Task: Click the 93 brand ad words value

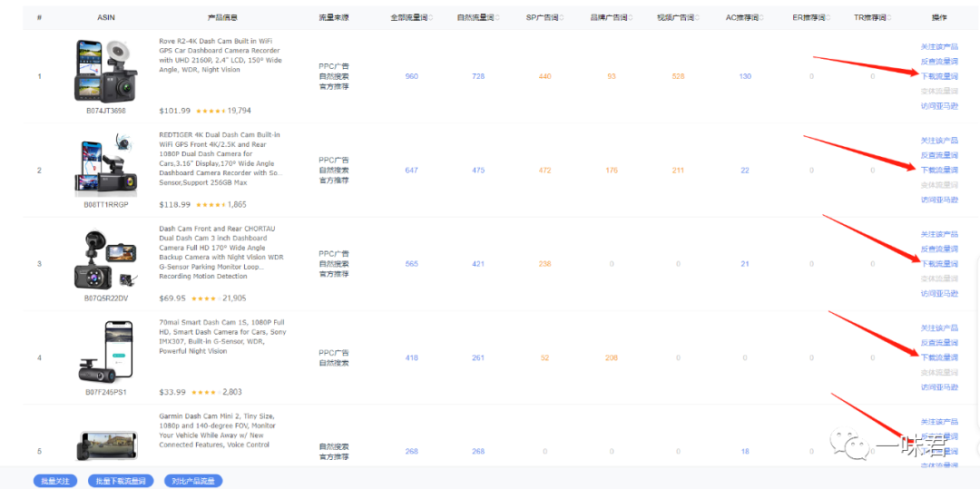Action: 612,76
